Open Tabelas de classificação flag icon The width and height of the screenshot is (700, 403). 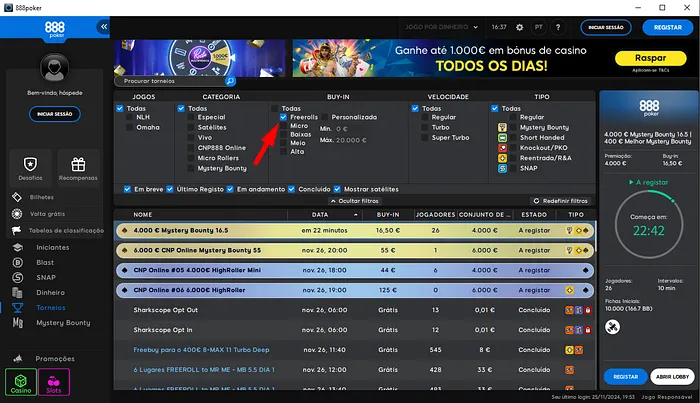coord(17,230)
